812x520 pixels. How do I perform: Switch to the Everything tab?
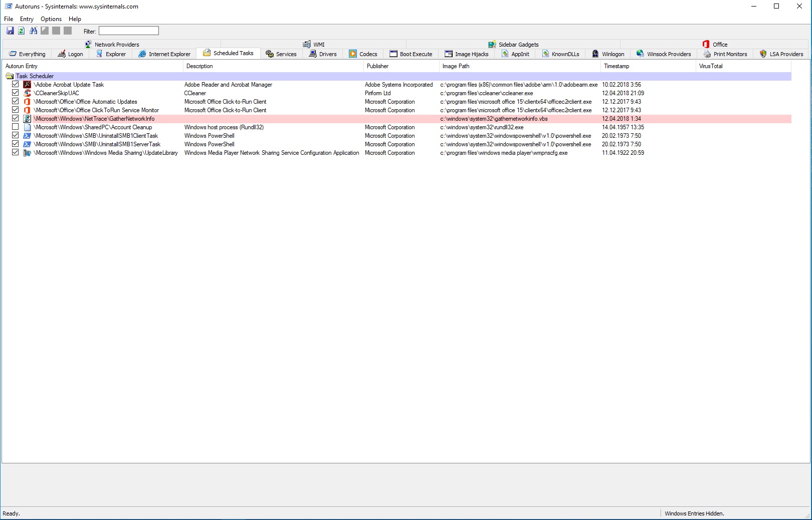pos(28,54)
